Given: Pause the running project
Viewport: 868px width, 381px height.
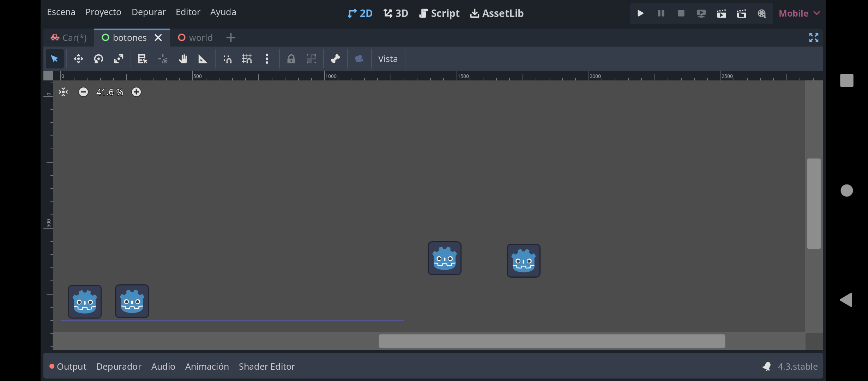Looking at the screenshot, I should (661, 13).
